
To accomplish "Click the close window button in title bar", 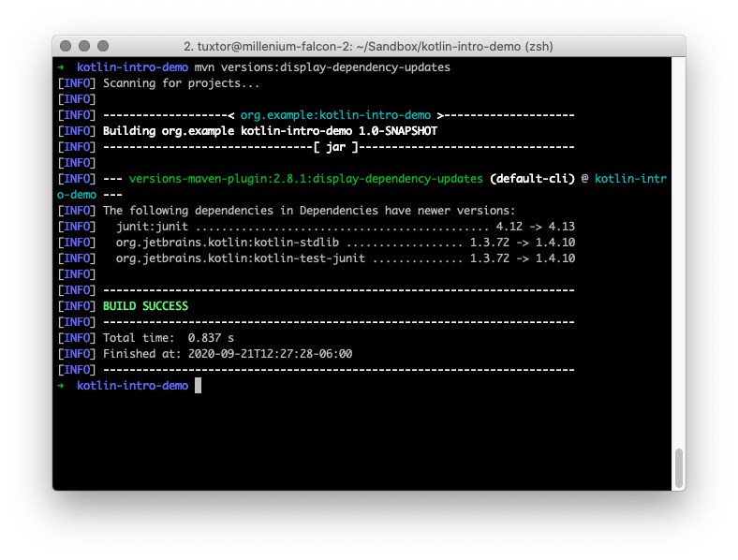I will pos(66,46).
